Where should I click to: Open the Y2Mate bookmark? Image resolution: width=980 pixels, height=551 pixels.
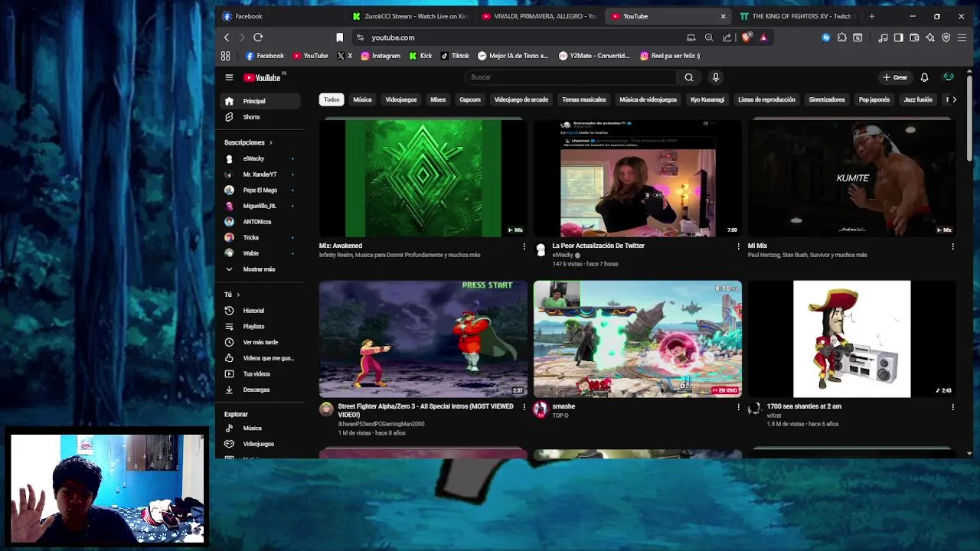[x=594, y=56]
